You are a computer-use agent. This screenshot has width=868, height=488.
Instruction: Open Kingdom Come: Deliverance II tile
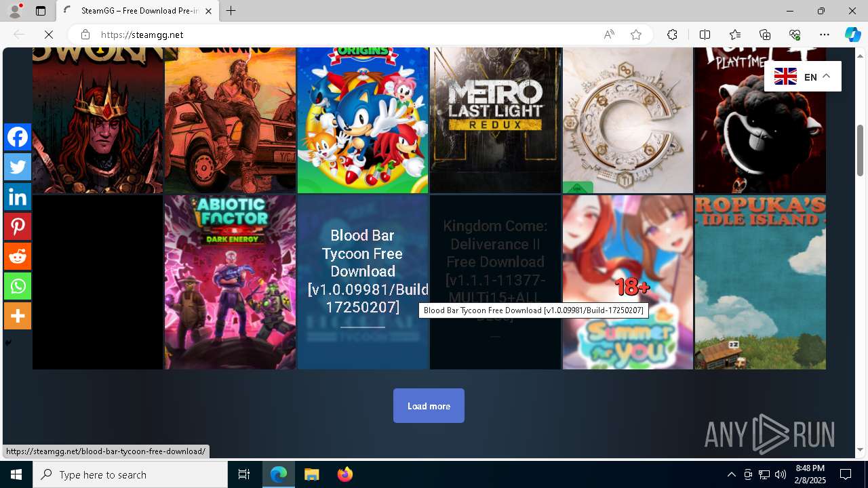[x=495, y=282]
